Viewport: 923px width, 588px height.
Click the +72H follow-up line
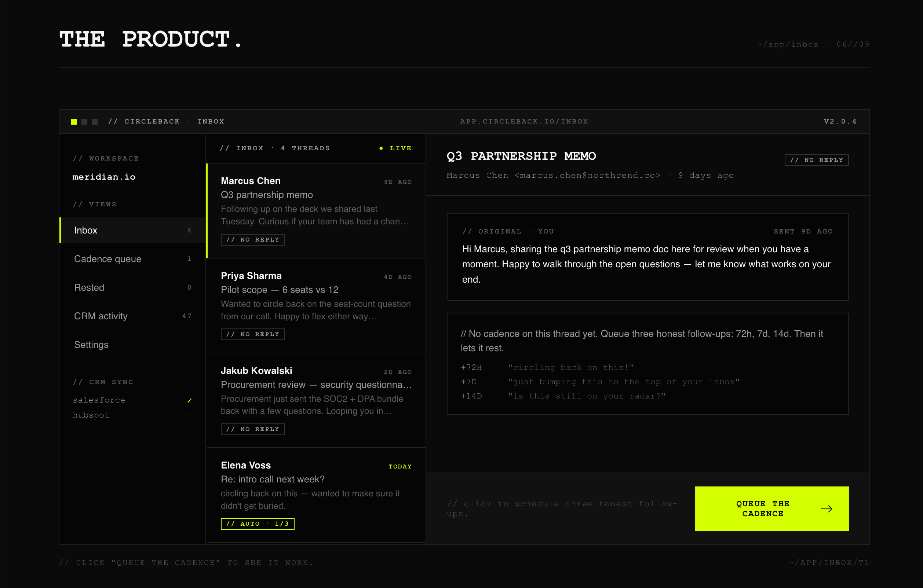[547, 368]
